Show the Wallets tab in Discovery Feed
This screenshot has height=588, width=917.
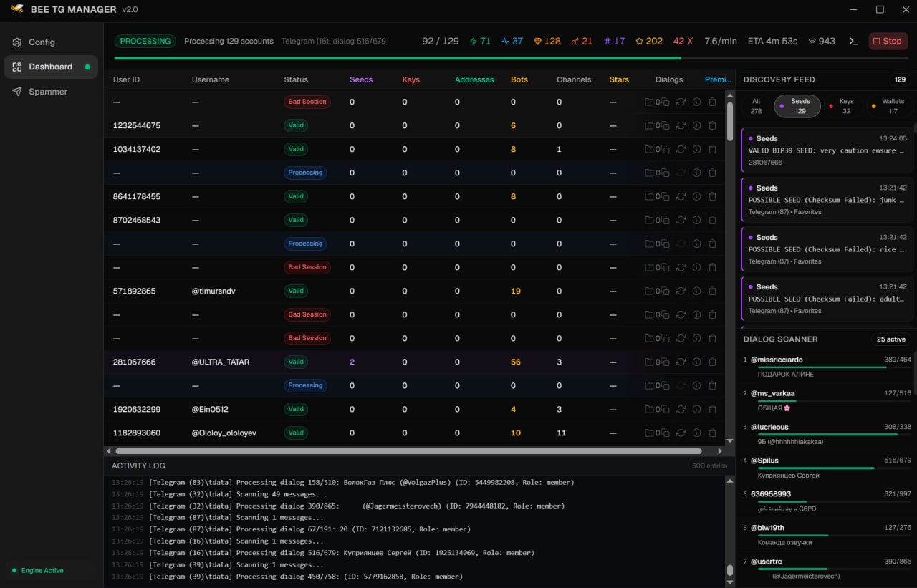pos(888,106)
